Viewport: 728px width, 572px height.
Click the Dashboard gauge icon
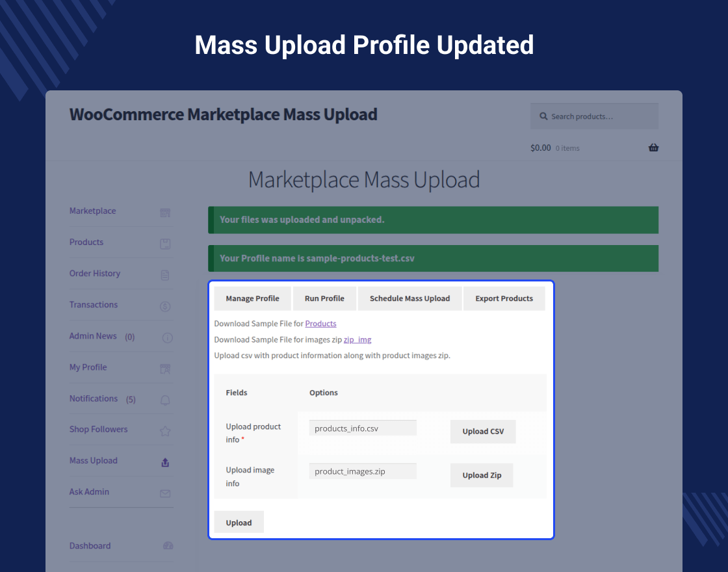168,546
